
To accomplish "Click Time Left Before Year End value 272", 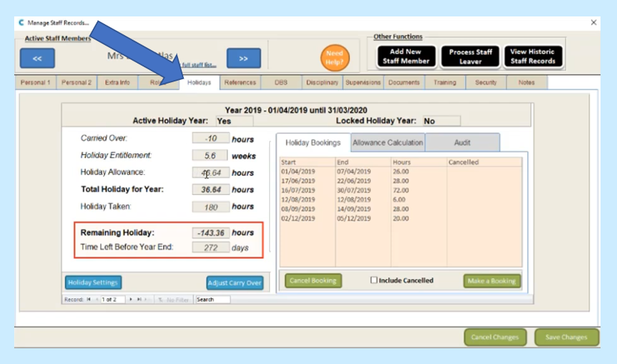I will 210,247.
